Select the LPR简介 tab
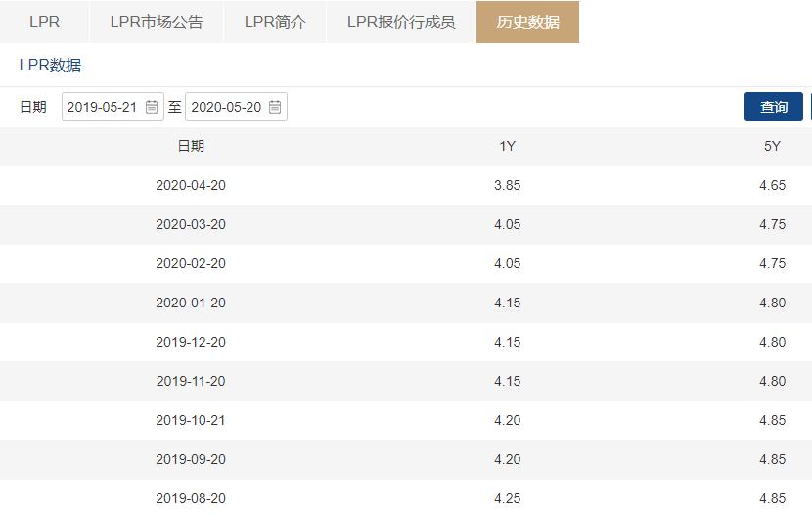This screenshot has width=812, height=515. [x=275, y=22]
